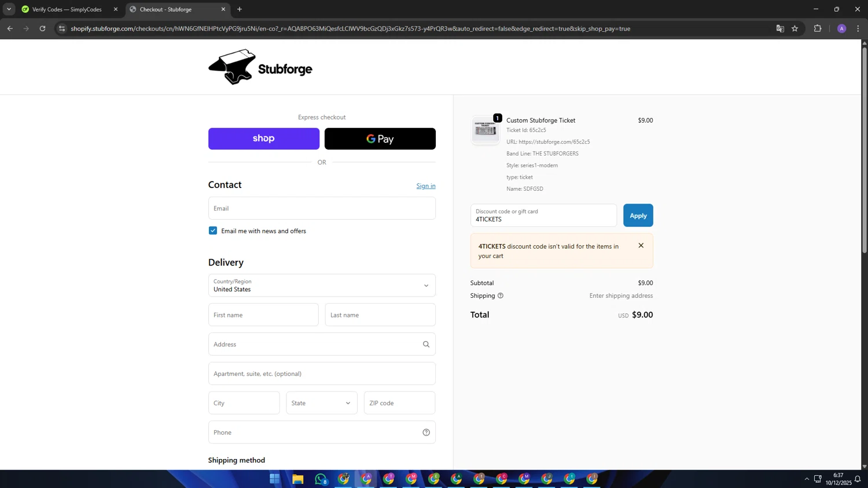
Task: Click the Apartment, suite, etc. field
Action: click(x=322, y=374)
